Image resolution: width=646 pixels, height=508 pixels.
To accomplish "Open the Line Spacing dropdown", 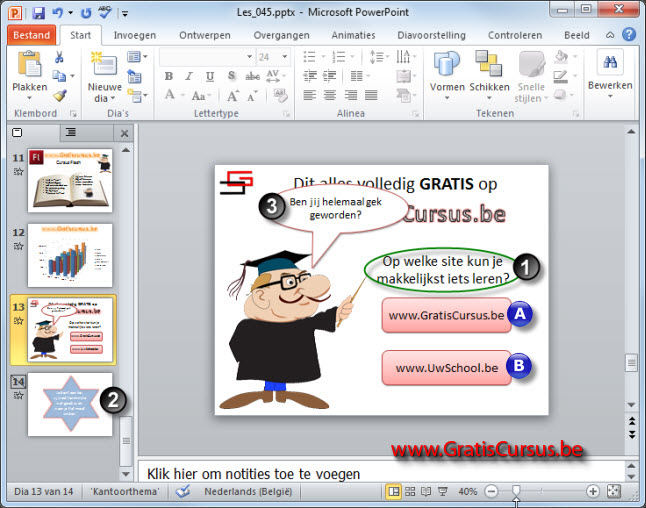I will coord(378,57).
